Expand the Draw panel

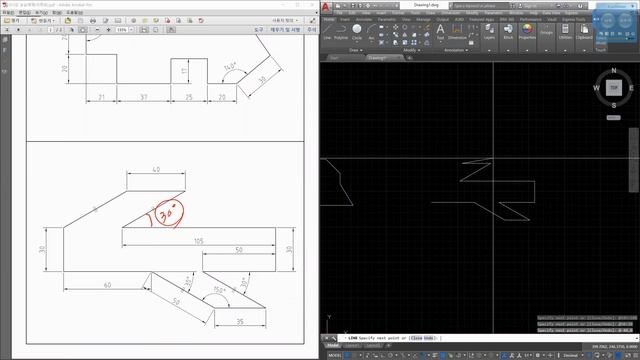(356, 50)
